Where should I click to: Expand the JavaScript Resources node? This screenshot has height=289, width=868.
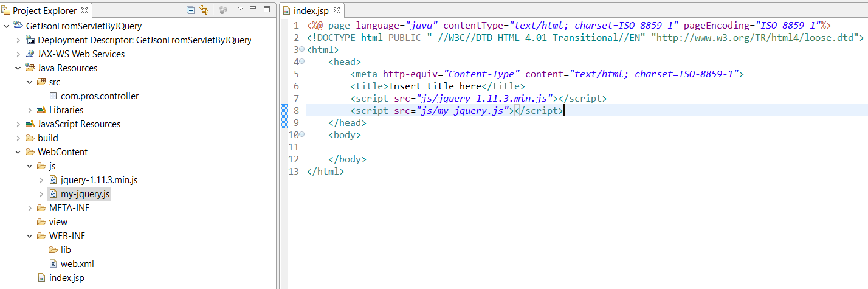point(18,124)
